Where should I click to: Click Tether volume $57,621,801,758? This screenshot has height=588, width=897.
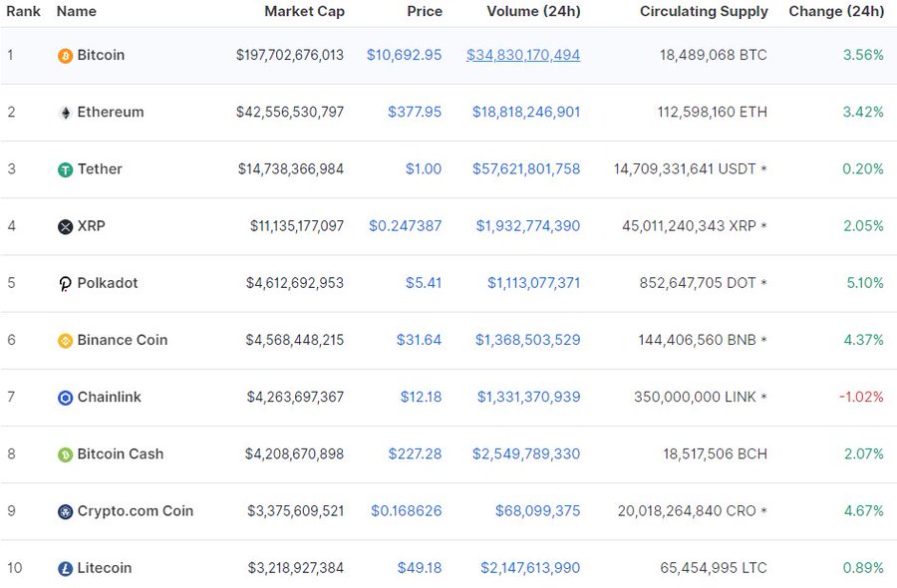(x=526, y=168)
